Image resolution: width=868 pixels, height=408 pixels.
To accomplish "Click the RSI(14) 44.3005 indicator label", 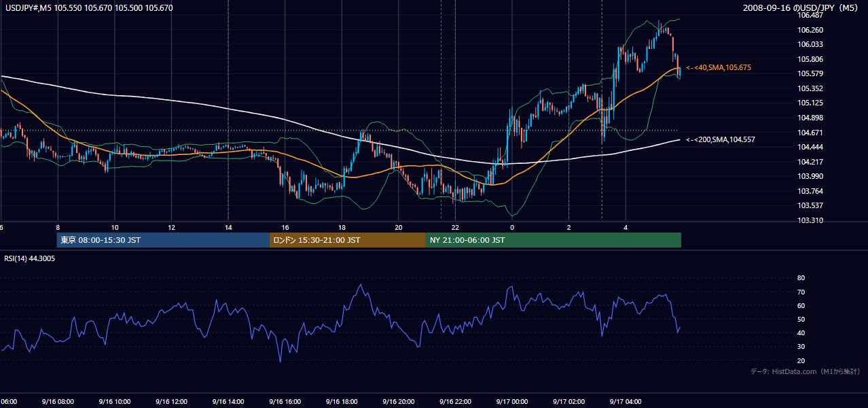I will 31,258.
